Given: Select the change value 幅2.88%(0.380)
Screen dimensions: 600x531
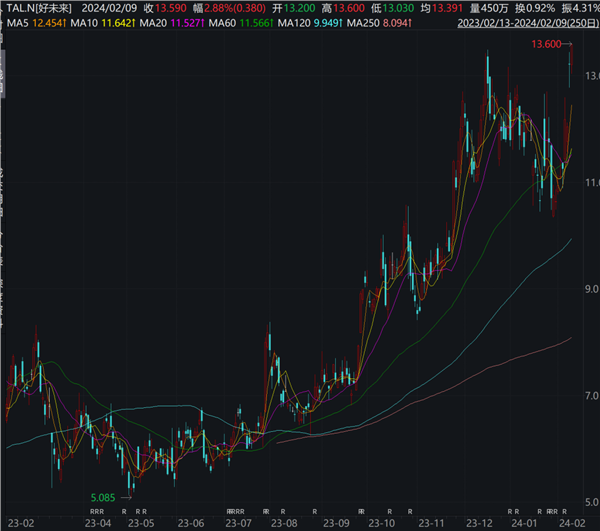Looking at the screenshot, I should [229, 8].
